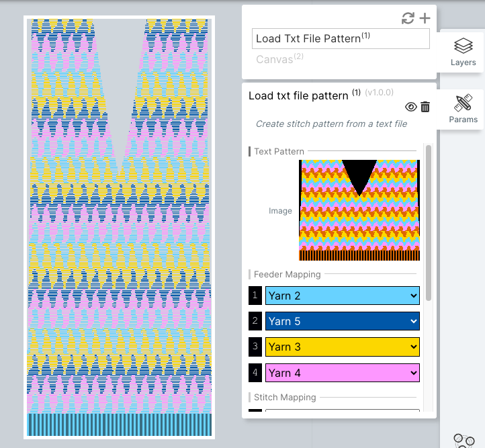Click the description 'Create stitch pattern from a text file'
This screenshot has height=448, width=485.
pyautogui.click(x=331, y=124)
